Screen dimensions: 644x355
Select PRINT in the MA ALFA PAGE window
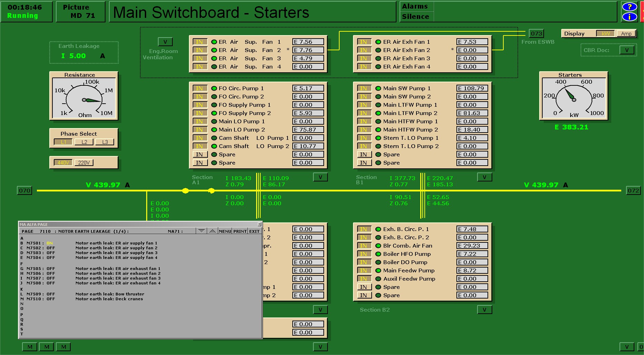[240, 231]
